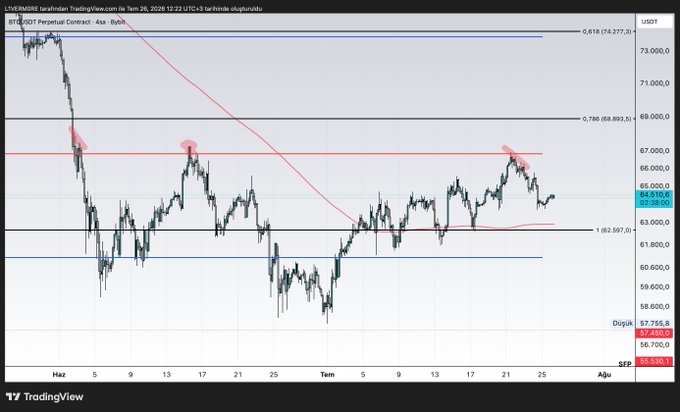Click the current price tag 64.510,6
The width and height of the screenshot is (680, 412).
coord(654,195)
